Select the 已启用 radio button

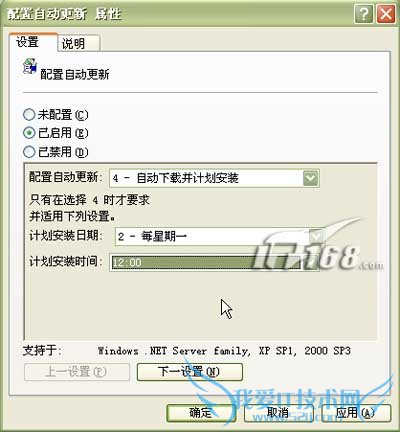pyautogui.click(x=29, y=133)
